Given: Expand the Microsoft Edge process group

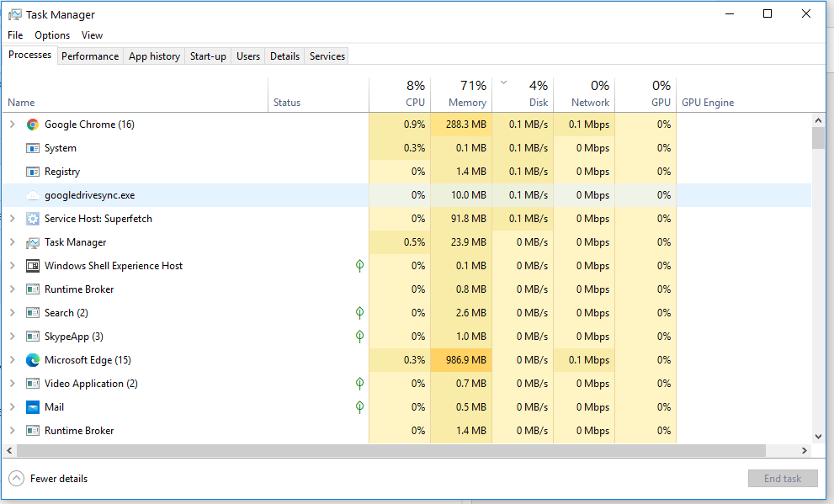Looking at the screenshot, I should click(13, 359).
